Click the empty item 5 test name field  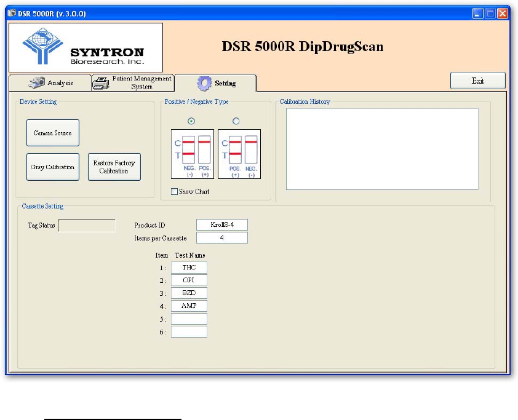point(189,319)
